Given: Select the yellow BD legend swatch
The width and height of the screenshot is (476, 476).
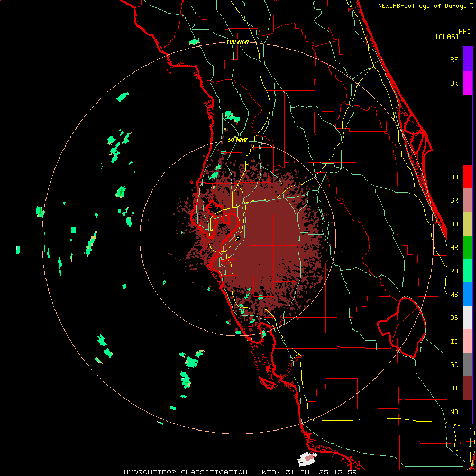Looking at the screenshot, I should (x=467, y=224).
